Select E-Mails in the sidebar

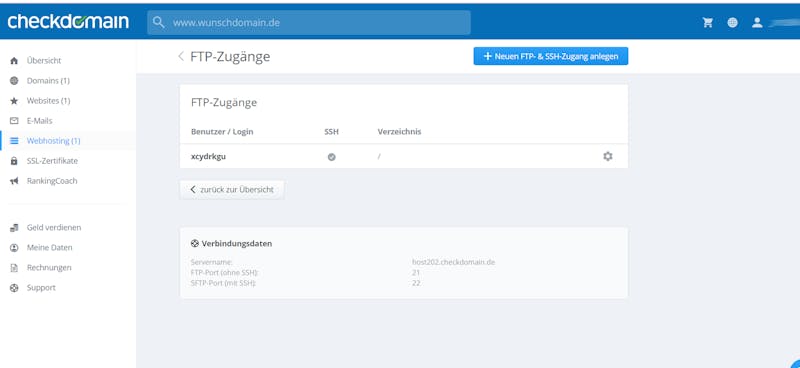39,121
